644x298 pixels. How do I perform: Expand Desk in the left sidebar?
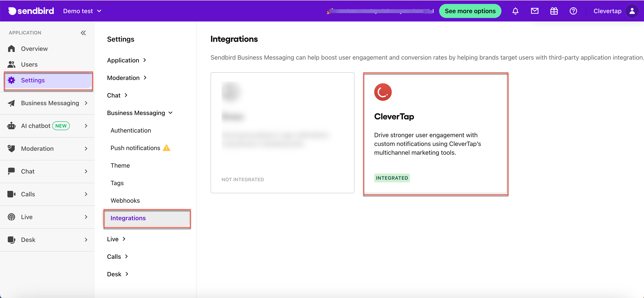pos(48,239)
